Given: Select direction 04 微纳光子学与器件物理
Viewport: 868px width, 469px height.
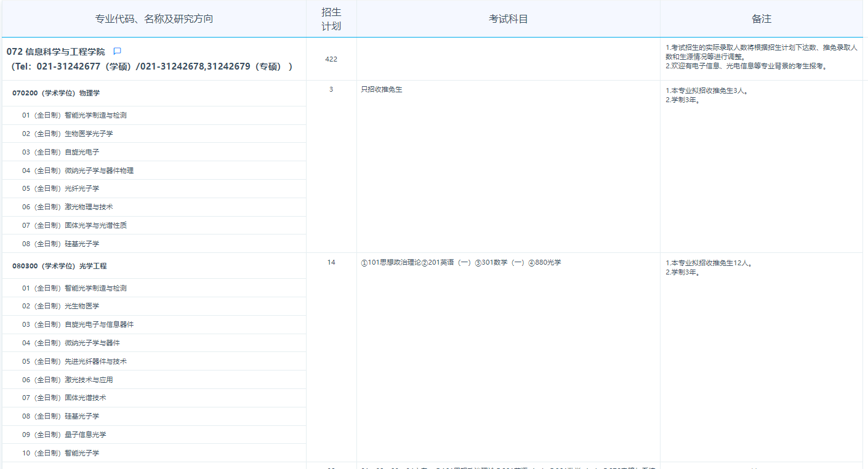Looking at the screenshot, I should click(78, 170).
